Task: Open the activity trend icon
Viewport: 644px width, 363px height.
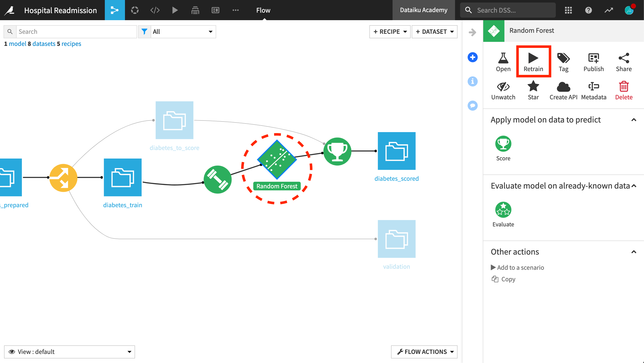Action: (x=608, y=10)
